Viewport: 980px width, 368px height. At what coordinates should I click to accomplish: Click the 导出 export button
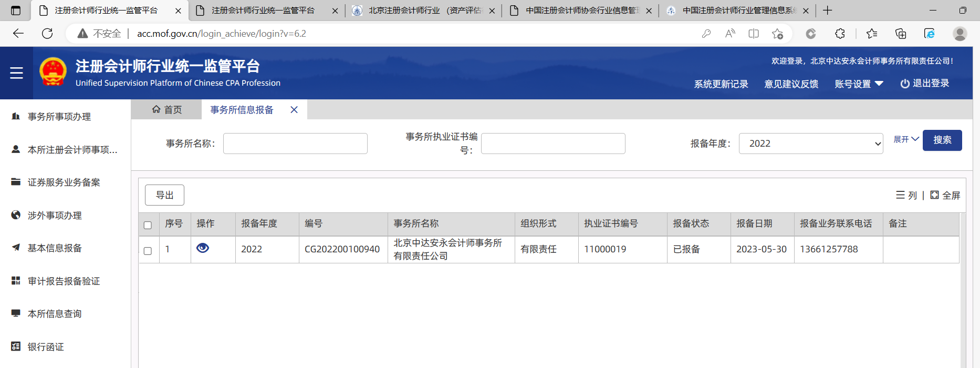(x=164, y=195)
